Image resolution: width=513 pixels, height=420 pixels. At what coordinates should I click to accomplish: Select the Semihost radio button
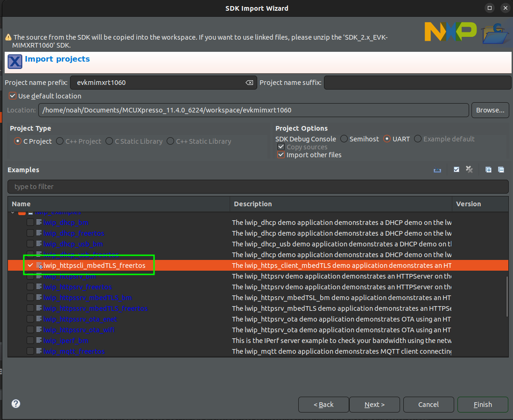point(344,139)
